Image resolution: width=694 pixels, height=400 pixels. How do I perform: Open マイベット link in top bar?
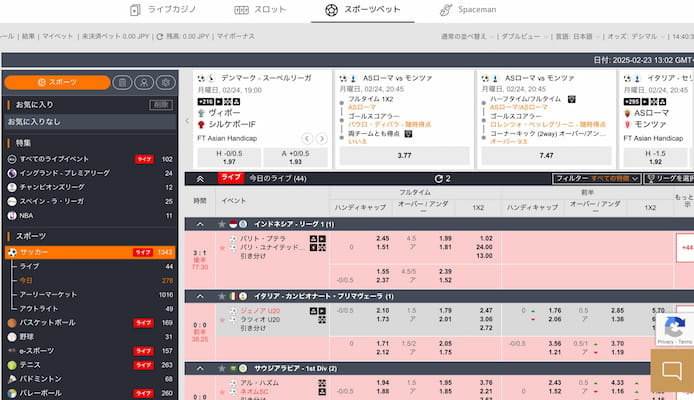tap(58, 36)
